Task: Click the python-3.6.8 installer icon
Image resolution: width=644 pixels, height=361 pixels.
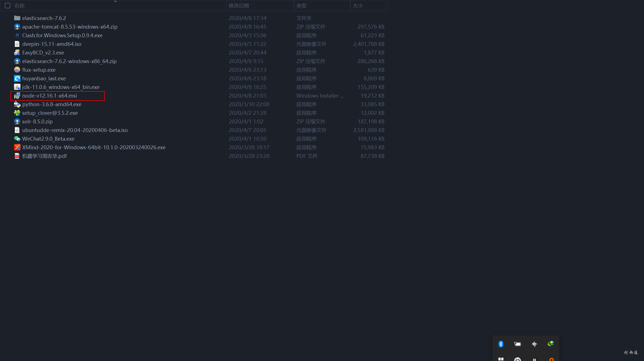Action: click(x=17, y=104)
